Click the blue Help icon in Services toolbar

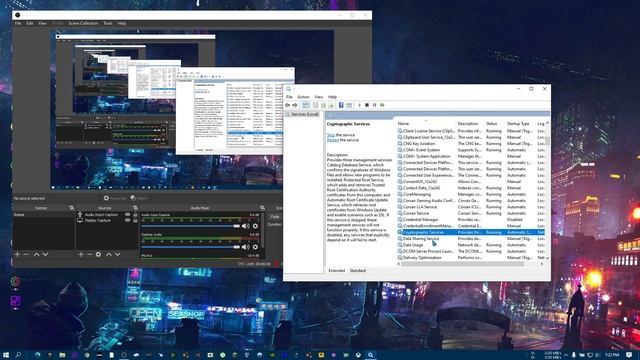pos(341,105)
